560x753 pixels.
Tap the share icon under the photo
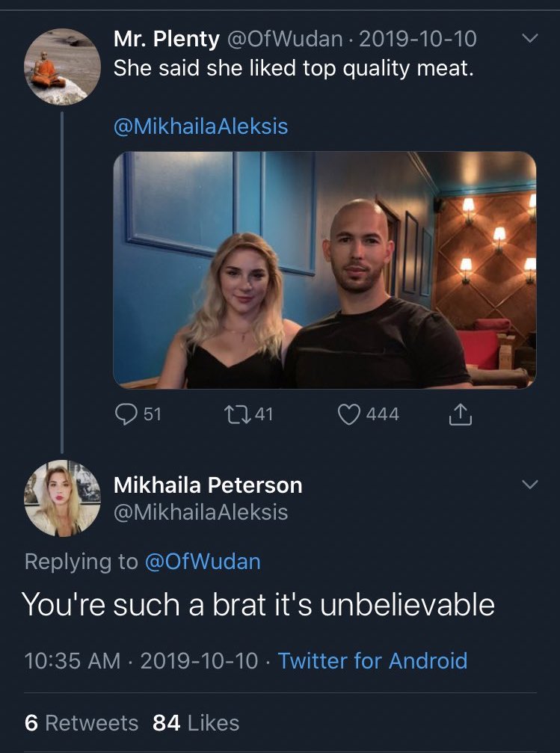point(460,414)
